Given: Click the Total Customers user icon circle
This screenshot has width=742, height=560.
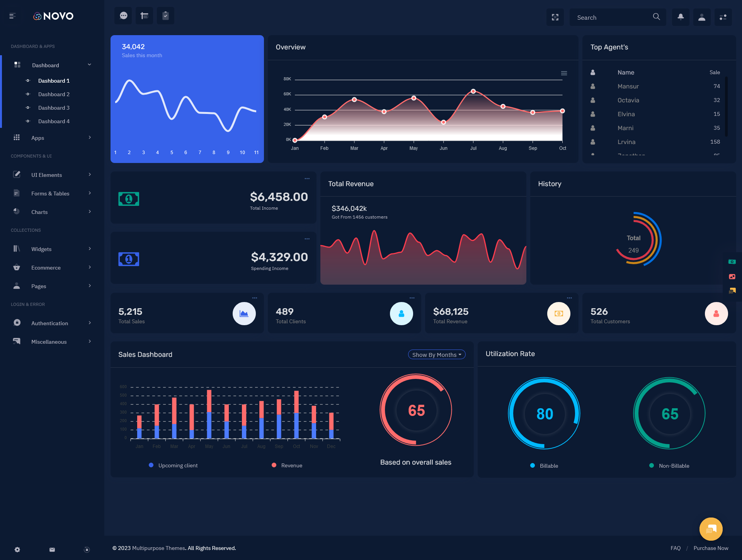Looking at the screenshot, I should (x=716, y=314).
